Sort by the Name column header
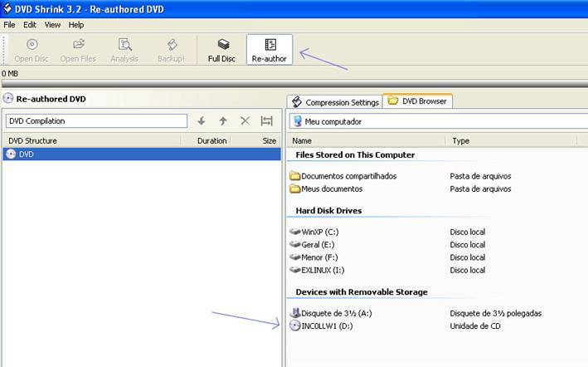Image resolution: width=588 pixels, height=367 pixels. (367, 140)
